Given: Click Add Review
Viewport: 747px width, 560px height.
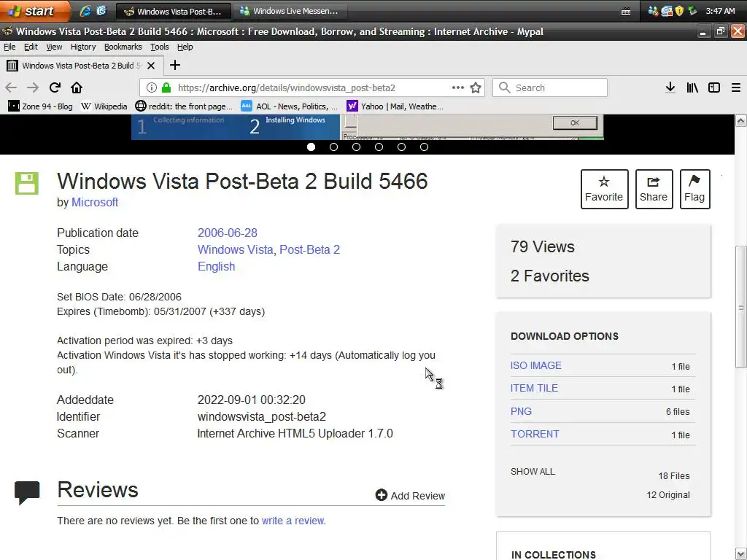Looking at the screenshot, I should (410, 495).
